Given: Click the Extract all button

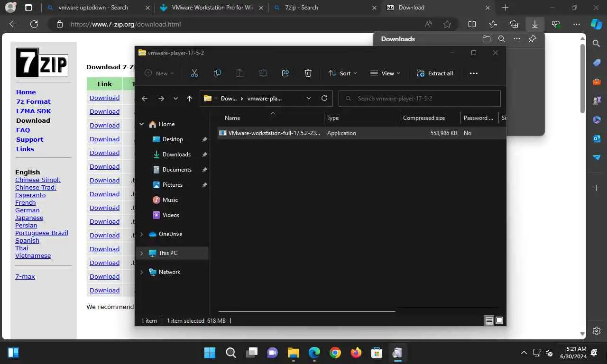Looking at the screenshot, I should tap(435, 73).
